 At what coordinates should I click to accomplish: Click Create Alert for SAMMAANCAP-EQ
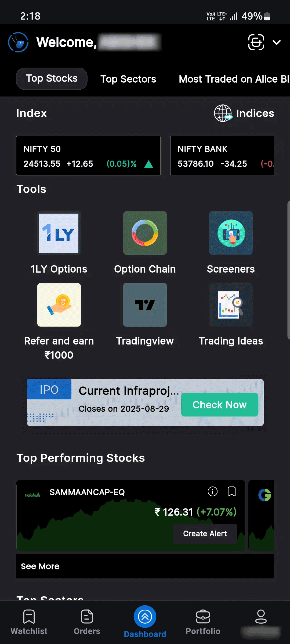(205, 534)
